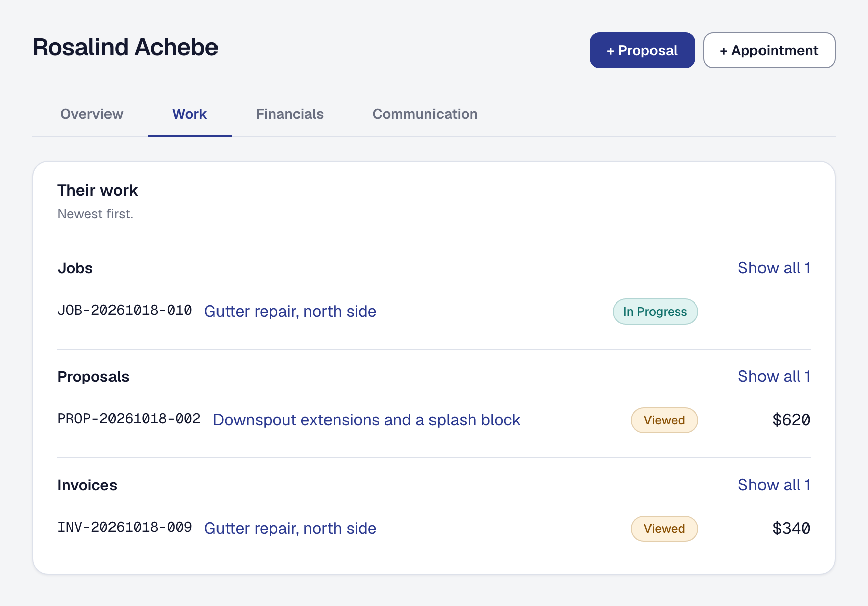
Task: Click the Invoices section heading
Action: click(87, 485)
